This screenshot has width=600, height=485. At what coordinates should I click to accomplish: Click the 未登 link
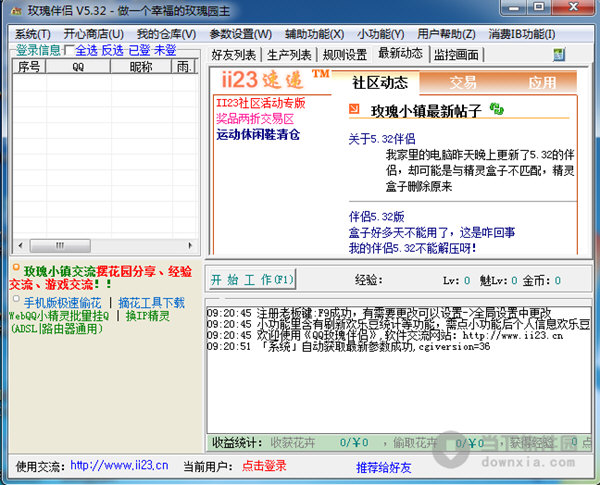pos(165,50)
